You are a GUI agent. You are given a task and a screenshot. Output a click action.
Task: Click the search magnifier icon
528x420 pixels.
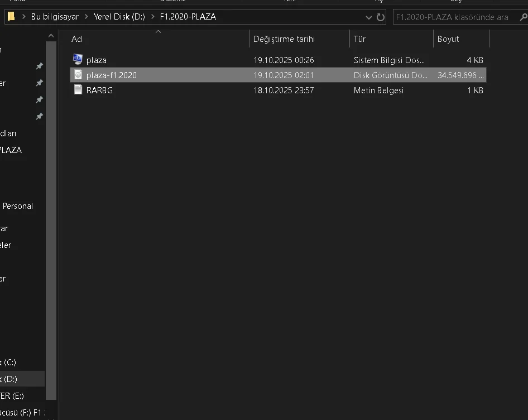pos(524,17)
